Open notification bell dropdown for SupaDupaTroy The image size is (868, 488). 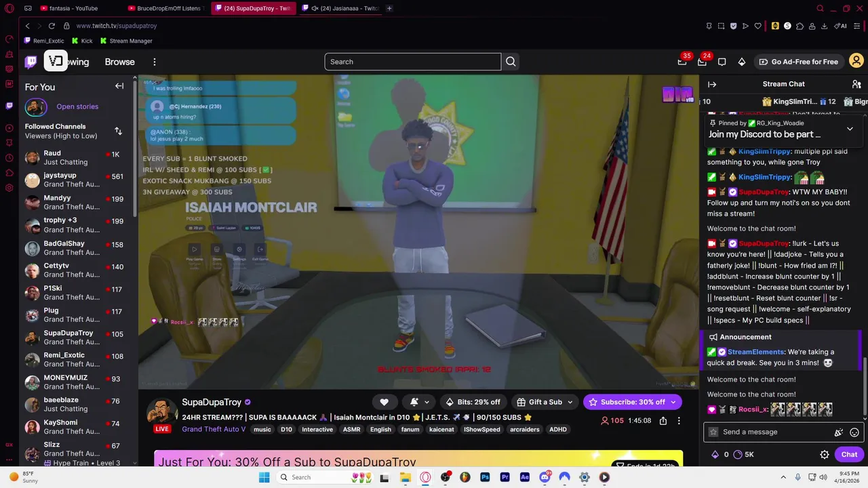(x=419, y=402)
